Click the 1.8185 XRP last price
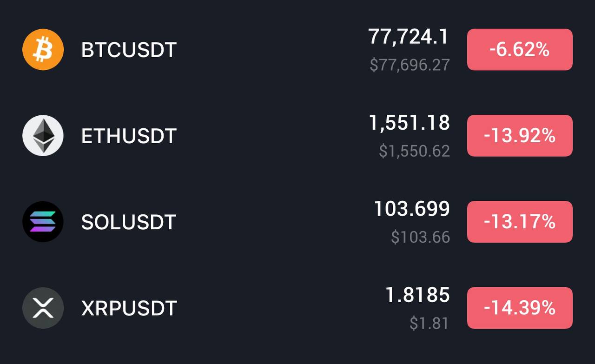Screen dimensions: 595x364 coord(417,295)
